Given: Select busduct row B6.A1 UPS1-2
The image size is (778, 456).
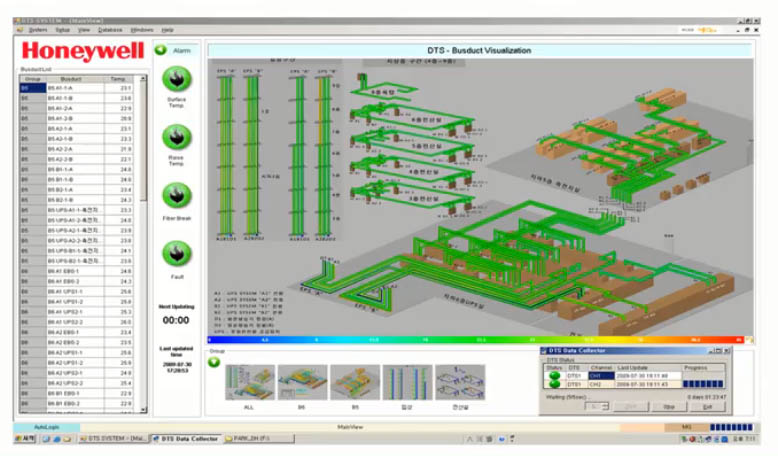Looking at the screenshot, I should point(76,302).
